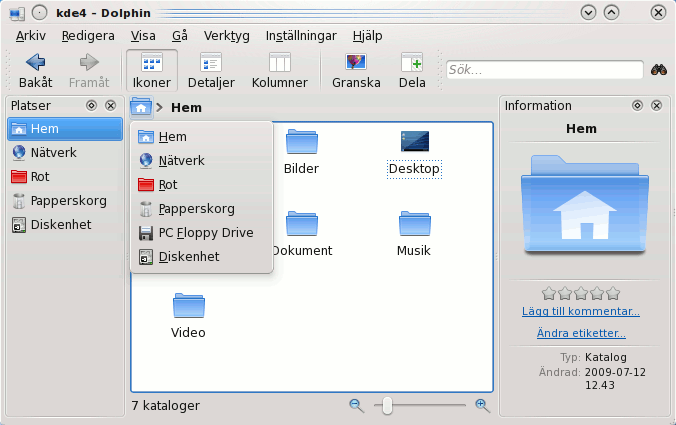
Task: Click in the Sök search field
Action: tap(543, 70)
